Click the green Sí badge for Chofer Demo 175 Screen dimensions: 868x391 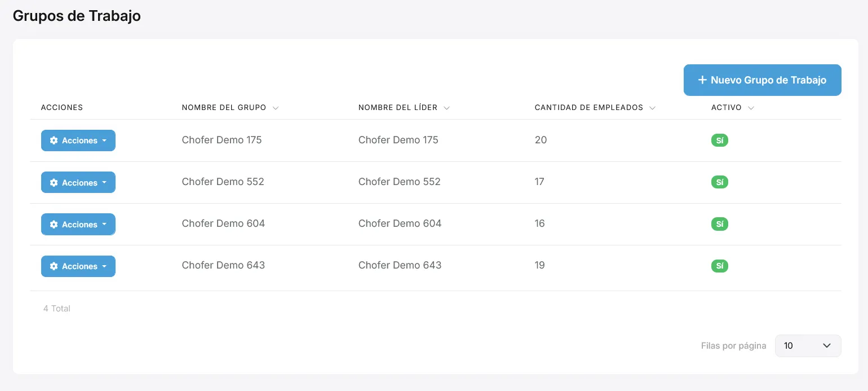pos(720,140)
